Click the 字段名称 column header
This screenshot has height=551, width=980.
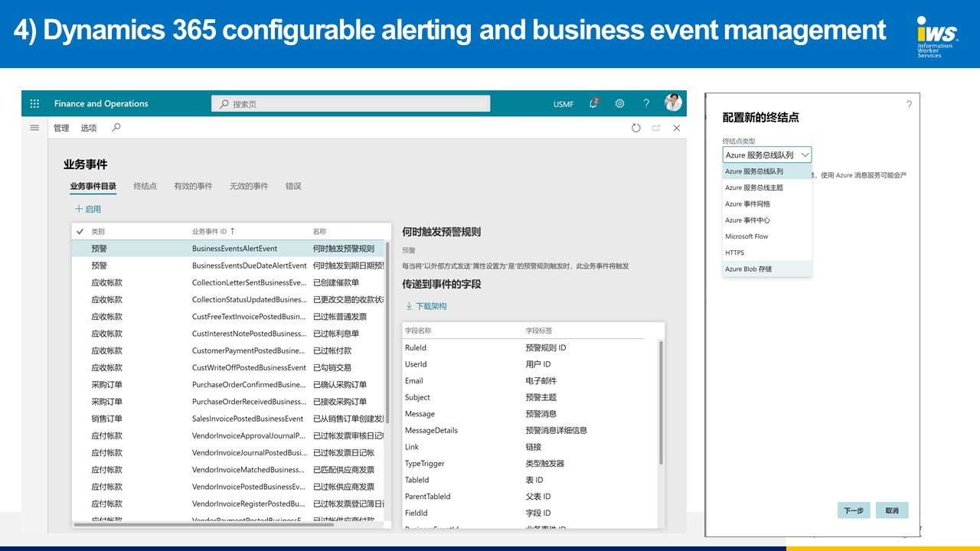pyautogui.click(x=418, y=331)
